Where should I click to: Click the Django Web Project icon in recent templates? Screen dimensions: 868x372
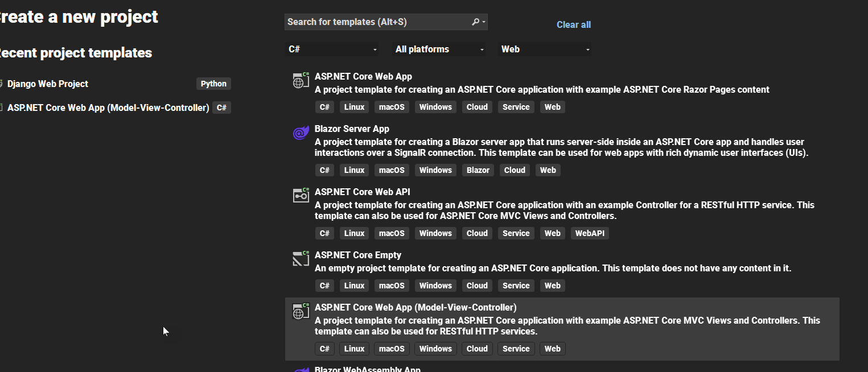tap(2, 84)
